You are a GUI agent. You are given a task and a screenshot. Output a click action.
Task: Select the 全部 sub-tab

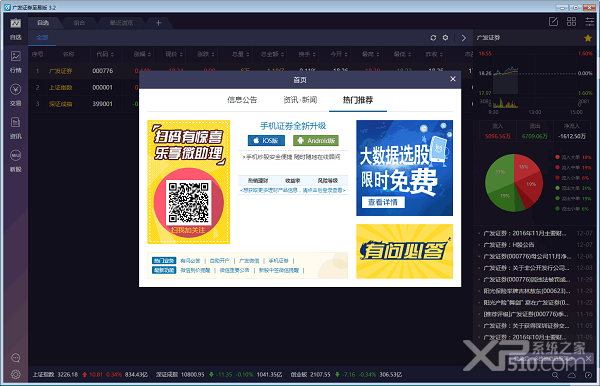point(42,37)
